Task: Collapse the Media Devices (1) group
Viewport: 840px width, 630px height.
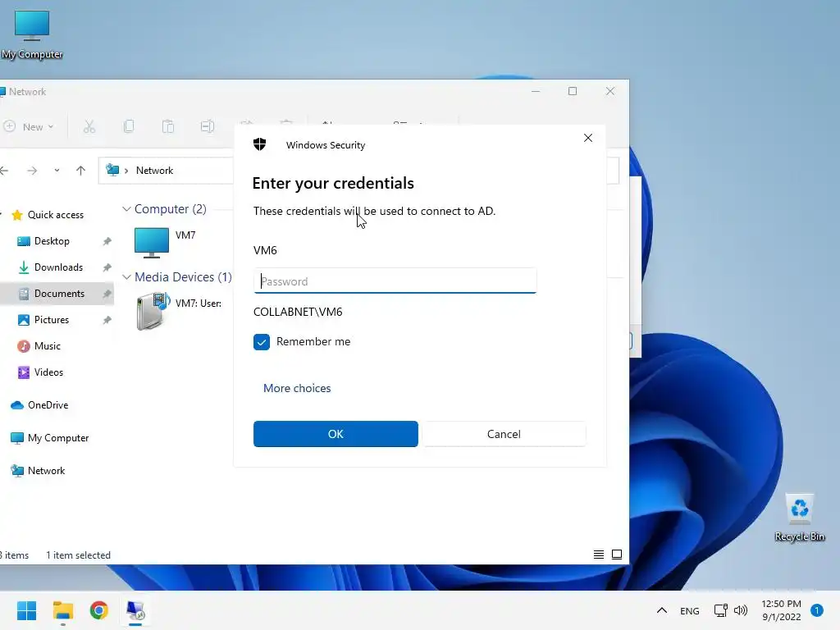Action: (x=126, y=277)
